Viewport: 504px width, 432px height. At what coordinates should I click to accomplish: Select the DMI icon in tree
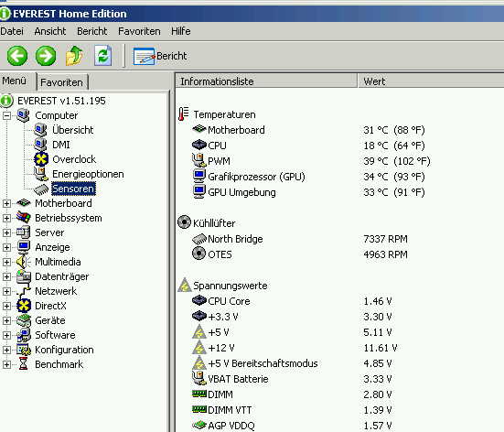[40, 145]
